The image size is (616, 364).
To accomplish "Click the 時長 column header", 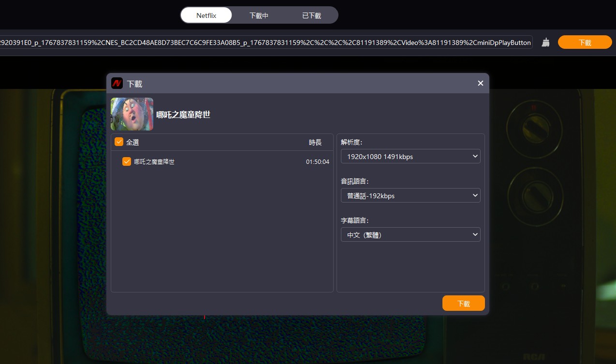I will point(315,143).
